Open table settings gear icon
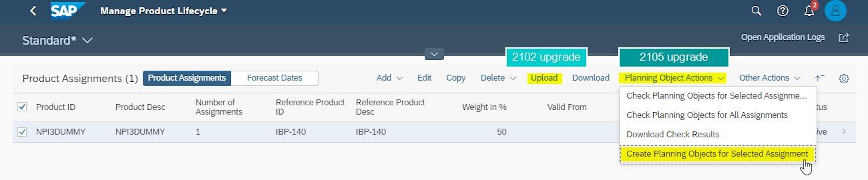This screenshot has width=868, height=180. [843, 78]
